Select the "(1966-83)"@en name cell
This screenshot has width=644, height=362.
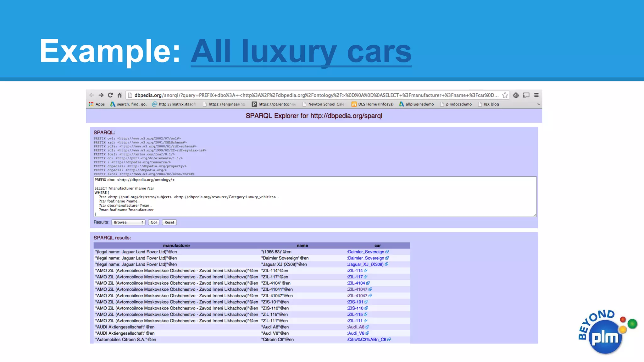point(276,252)
